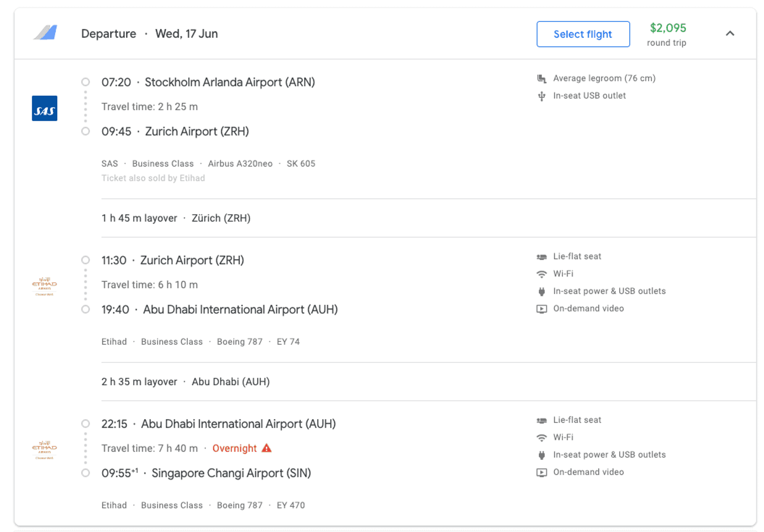Click the Departure Wed, 17 Jun header

pos(149,34)
